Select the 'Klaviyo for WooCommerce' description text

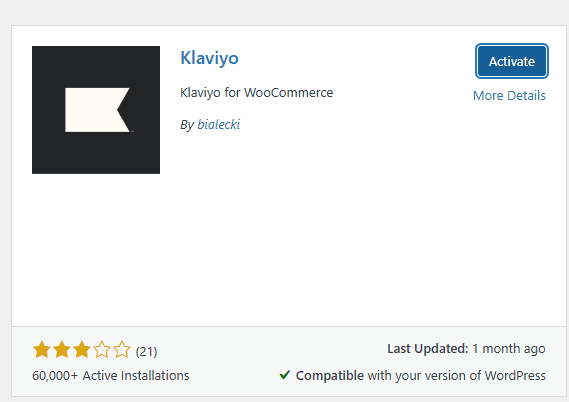[x=257, y=93]
